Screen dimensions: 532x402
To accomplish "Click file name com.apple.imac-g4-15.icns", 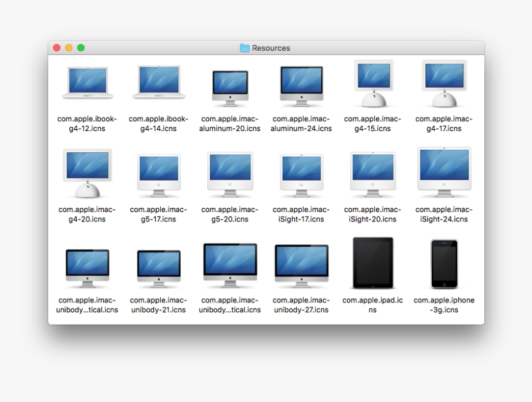I will 372,124.
